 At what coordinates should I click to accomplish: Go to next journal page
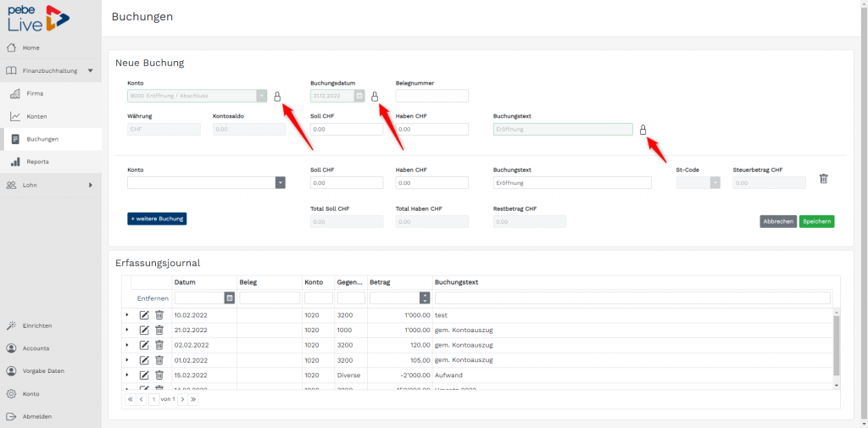[x=183, y=398]
